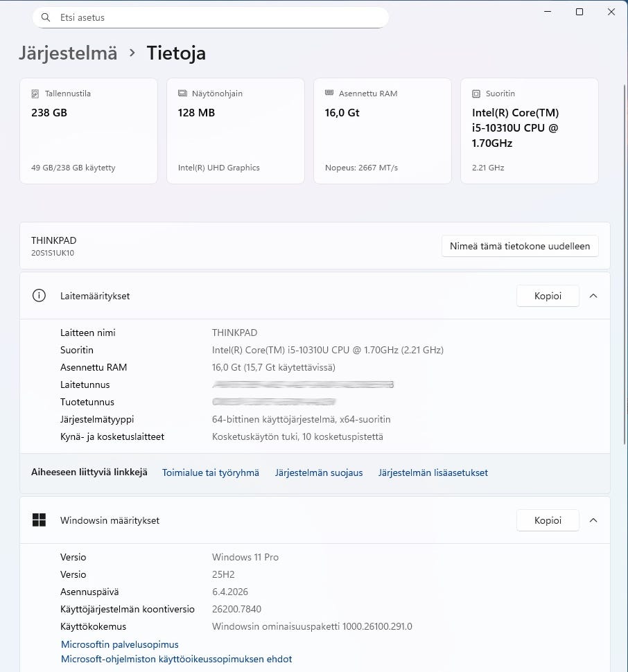
Task: Click the Suoritin processor icon
Action: (x=476, y=94)
